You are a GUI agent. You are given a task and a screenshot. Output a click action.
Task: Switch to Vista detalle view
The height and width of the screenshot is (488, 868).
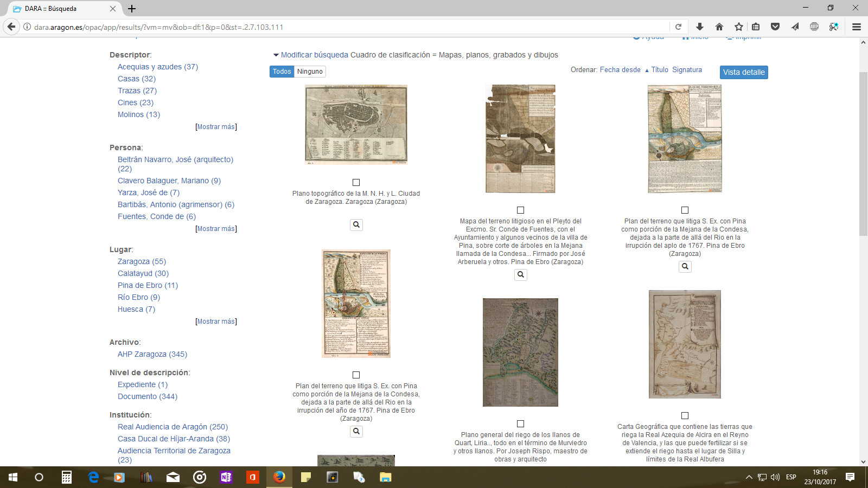point(744,72)
